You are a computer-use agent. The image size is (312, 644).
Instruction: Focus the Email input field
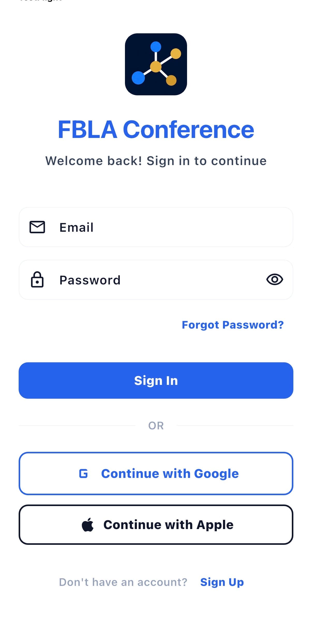pos(166,227)
